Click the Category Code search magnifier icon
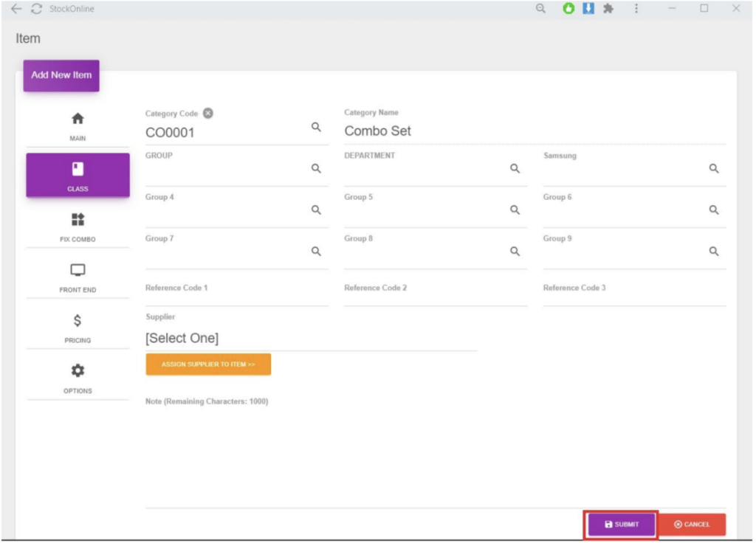 tap(316, 127)
